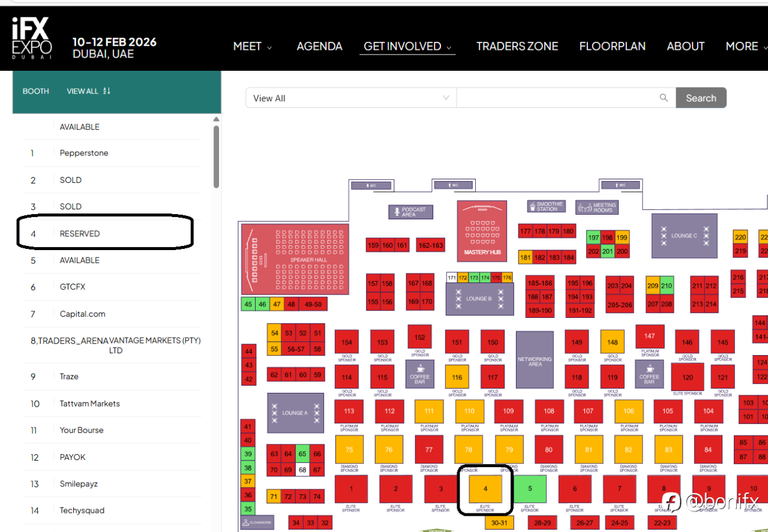The height and width of the screenshot is (532, 768).
Task: Click booth 120 Elite Sponsor
Action: [x=688, y=377]
